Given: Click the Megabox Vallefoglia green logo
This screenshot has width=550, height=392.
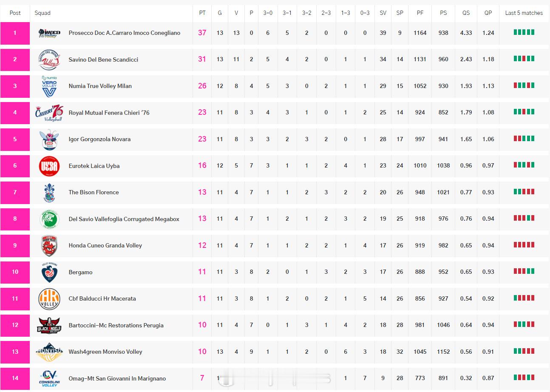Looking at the screenshot, I should (x=49, y=219).
